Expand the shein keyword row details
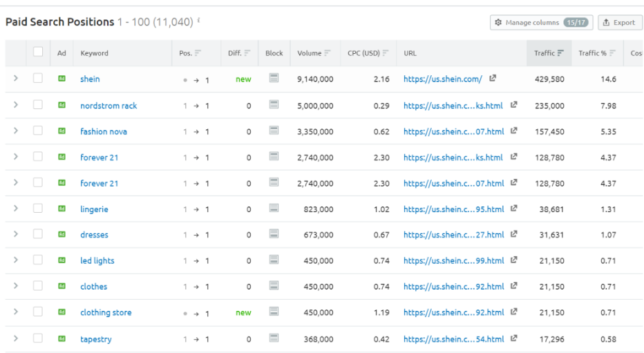 pyautogui.click(x=15, y=79)
